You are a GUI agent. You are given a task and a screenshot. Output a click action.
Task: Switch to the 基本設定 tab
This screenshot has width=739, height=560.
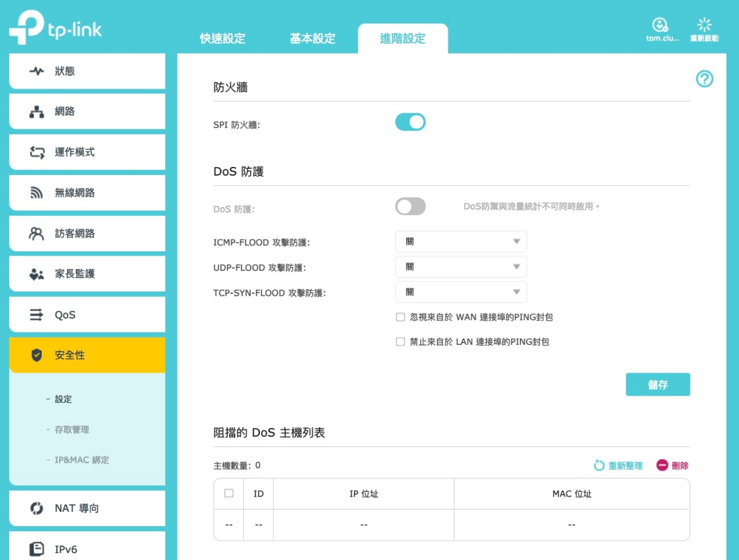coord(312,39)
